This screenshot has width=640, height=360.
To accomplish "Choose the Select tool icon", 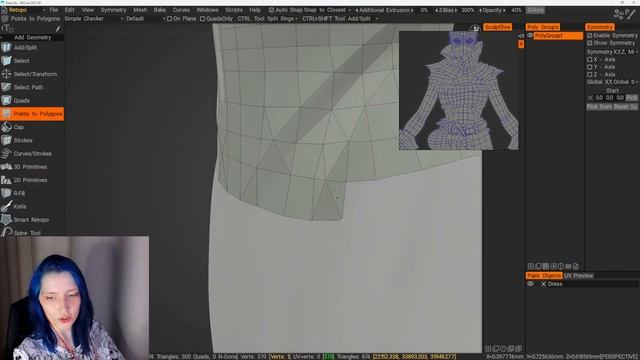I will (6, 61).
